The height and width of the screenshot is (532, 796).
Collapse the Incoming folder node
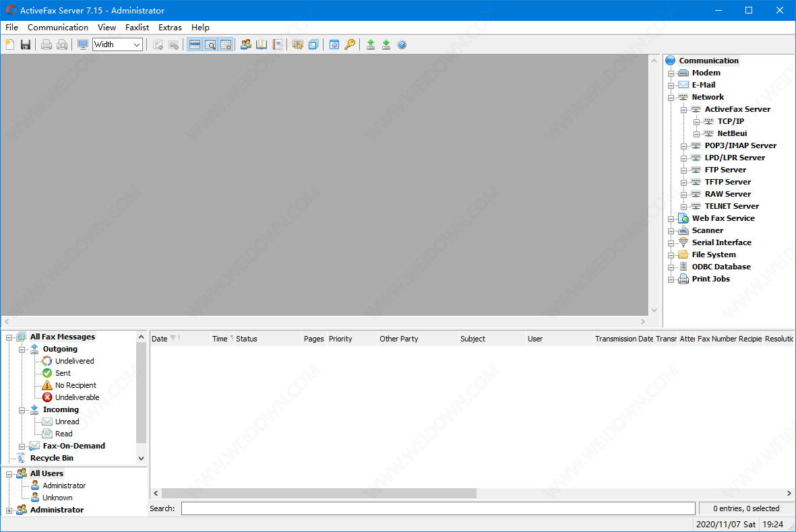(22, 410)
